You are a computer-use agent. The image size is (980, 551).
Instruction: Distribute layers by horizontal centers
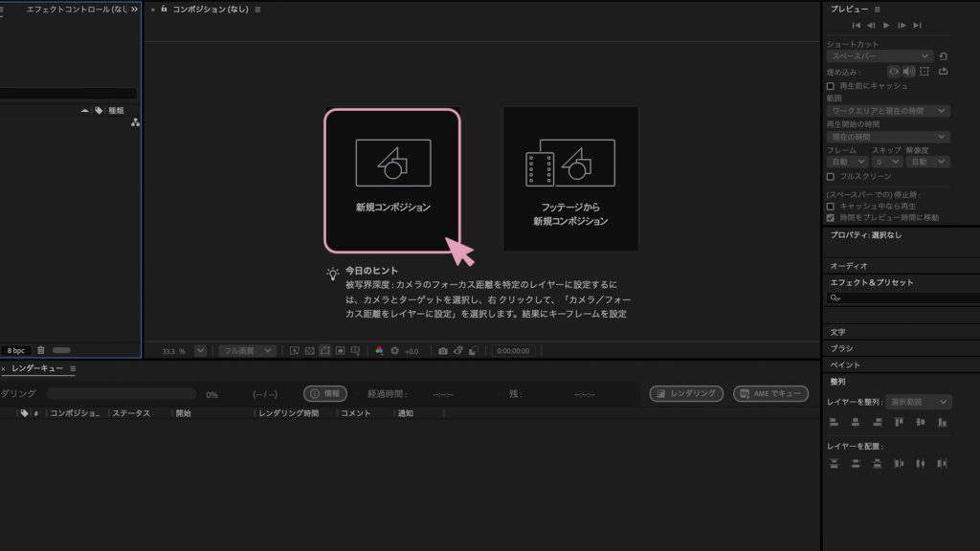click(x=921, y=464)
